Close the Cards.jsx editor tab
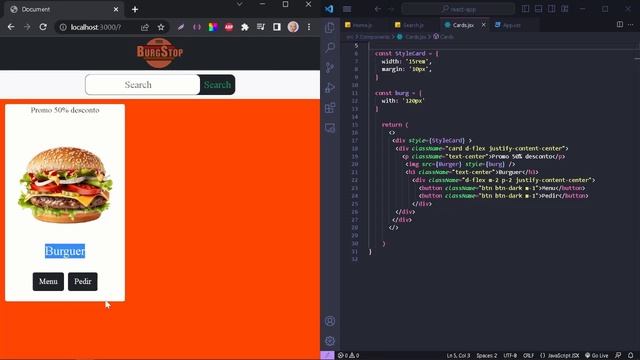The height and width of the screenshot is (360, 640). [x=483, y=25]
